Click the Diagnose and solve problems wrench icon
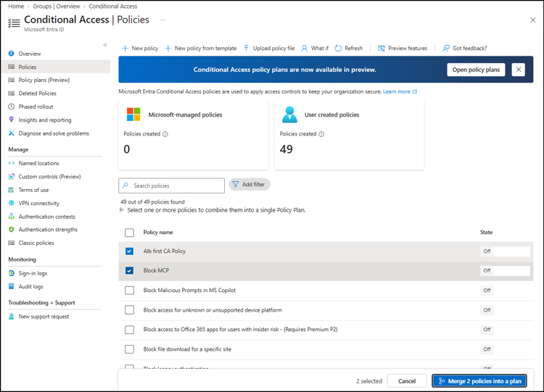Image resolution: width=544 pixels, height=392 pixels. coord(11,133)
